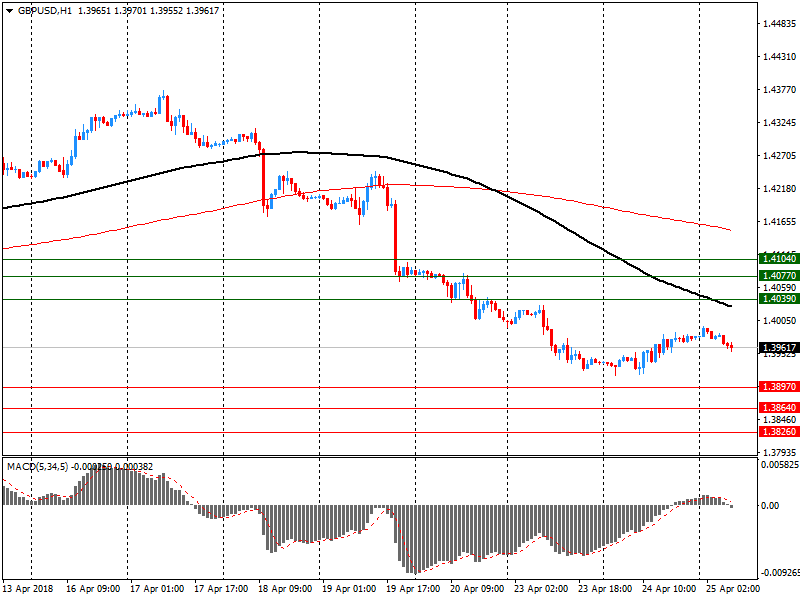Click the 0.005825 MACD scale value
This screenshot has width=800, height=600.
(x=780, y=465)
